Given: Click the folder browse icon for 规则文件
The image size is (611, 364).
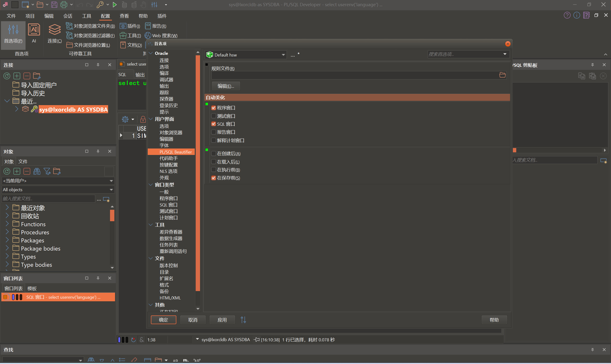Looking at the screenshot, I should 502,75.
